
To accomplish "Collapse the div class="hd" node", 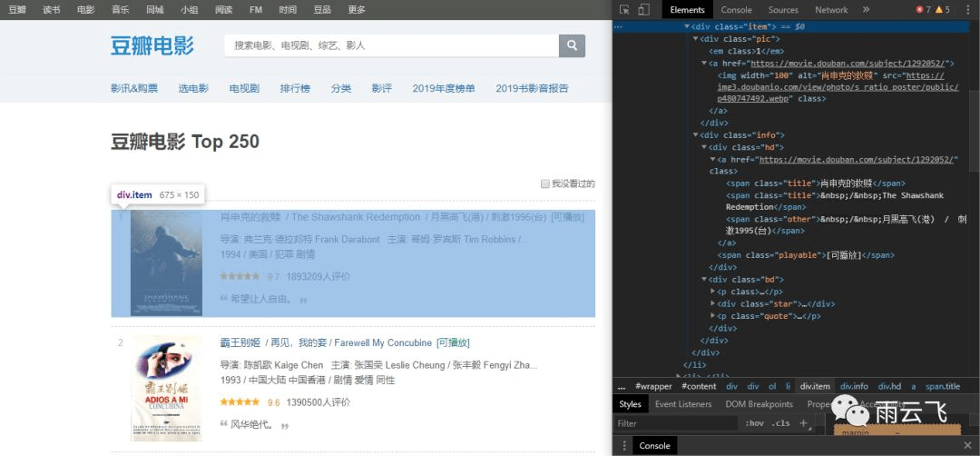I will tap(704, 147).
